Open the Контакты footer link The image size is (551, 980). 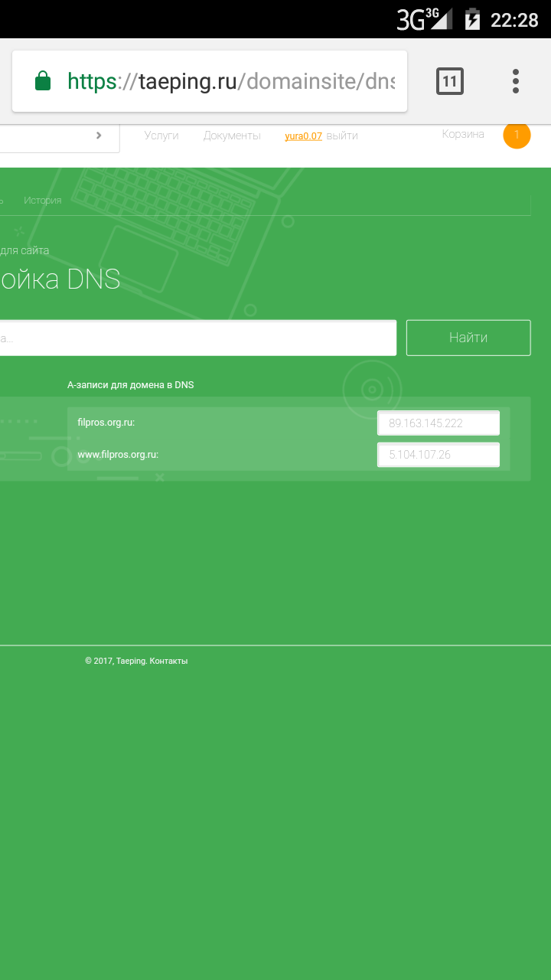pos(168,661)
